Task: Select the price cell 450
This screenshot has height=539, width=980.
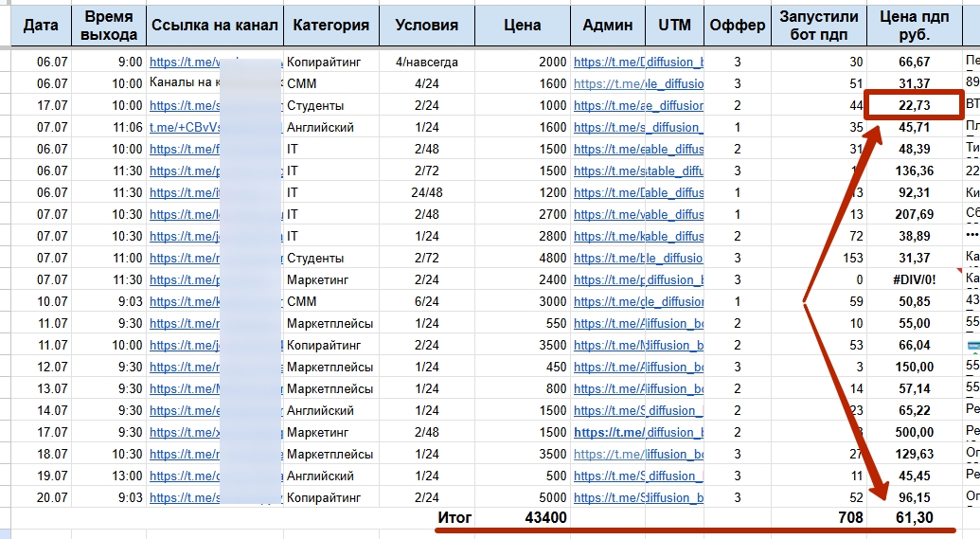Action: [523, 367]
